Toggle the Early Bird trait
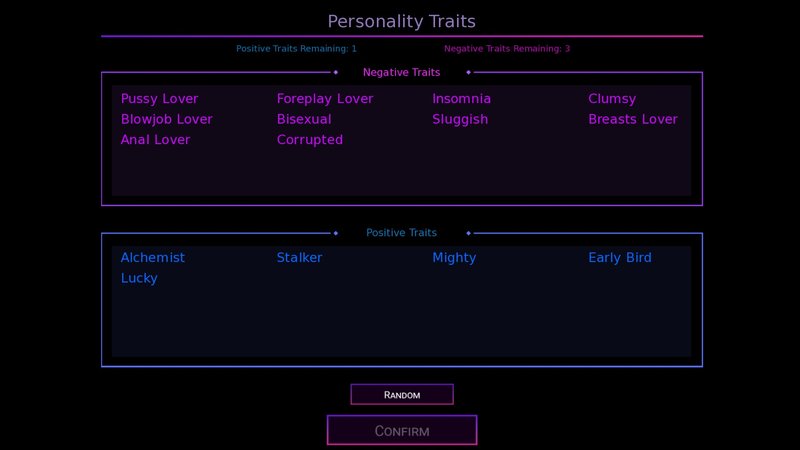The width and height of the screenshot is (800, 450). pos(620,258)
